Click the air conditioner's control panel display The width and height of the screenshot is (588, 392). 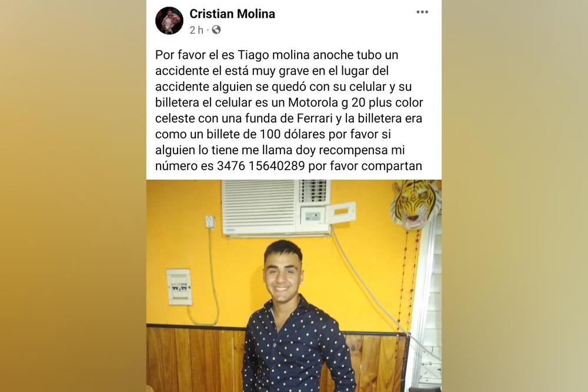[x=313, y=215]
